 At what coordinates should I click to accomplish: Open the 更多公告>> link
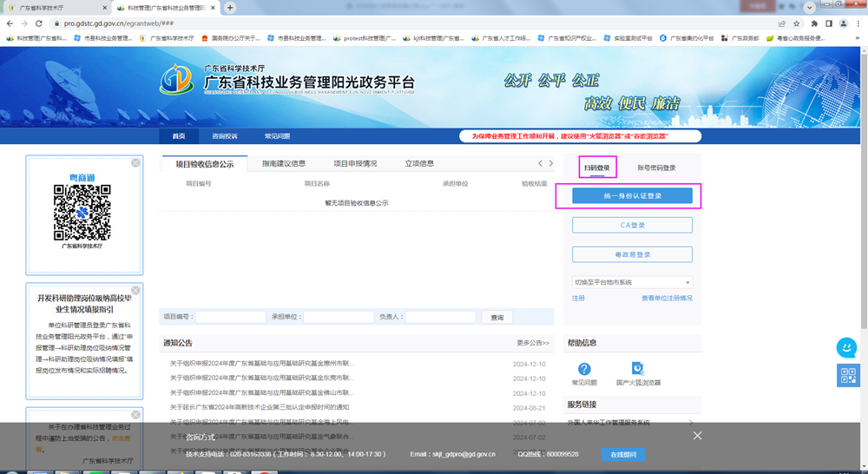[533, 343]
